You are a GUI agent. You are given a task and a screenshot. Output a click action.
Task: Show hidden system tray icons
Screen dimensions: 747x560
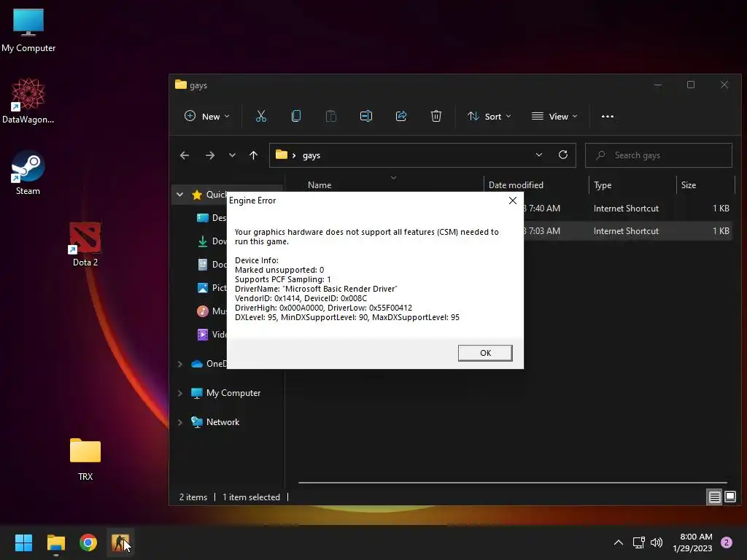(x=619, y=542)
